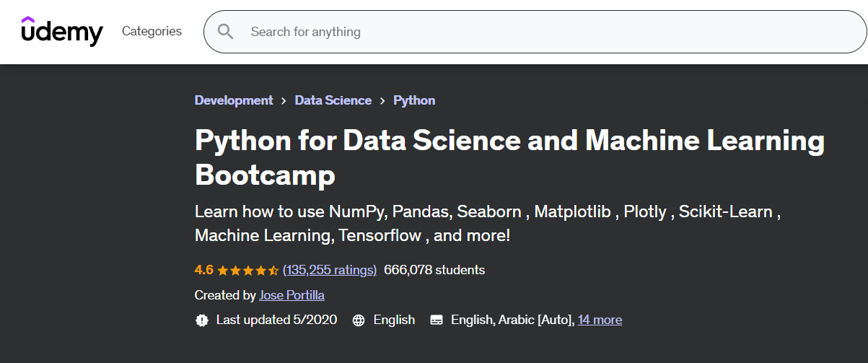Viewport: 868px width, 363px height.
Task: Navigate to the Python breadcrumb
Action: [x=414, y=100]
